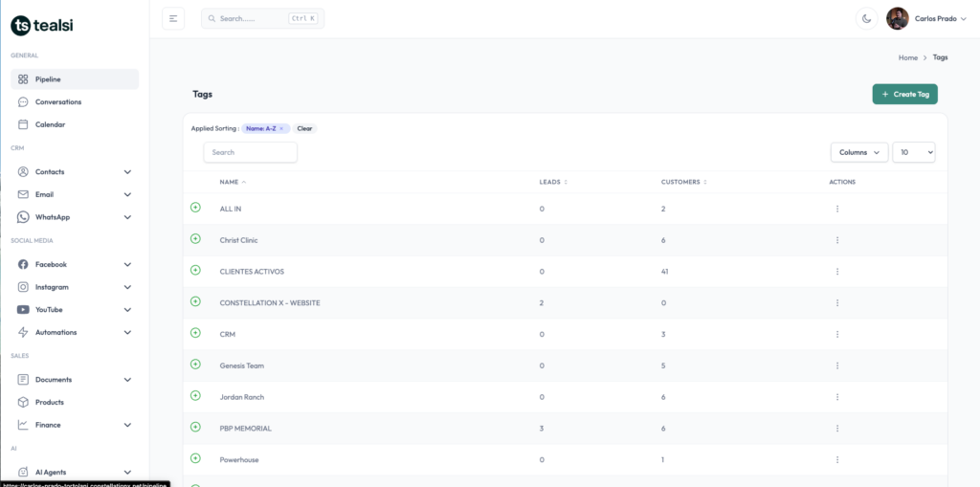Collapse the sidebar using the hamburger icon
Image resolution: width=980 pixels, height=487 pixels.
(x=173, y=18)
